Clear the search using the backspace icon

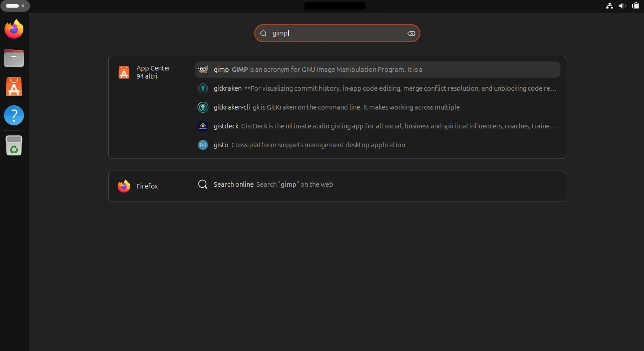(x=410, y=33)
